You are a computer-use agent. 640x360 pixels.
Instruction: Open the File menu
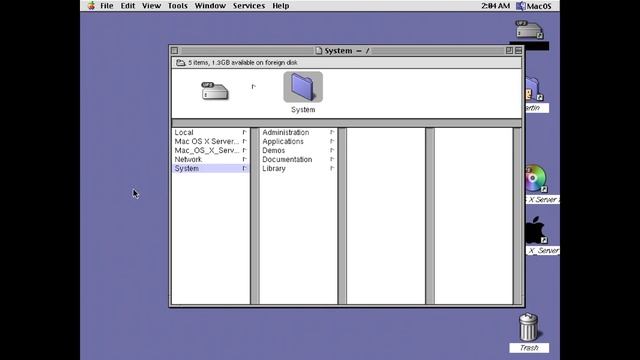tap(107, 6)
